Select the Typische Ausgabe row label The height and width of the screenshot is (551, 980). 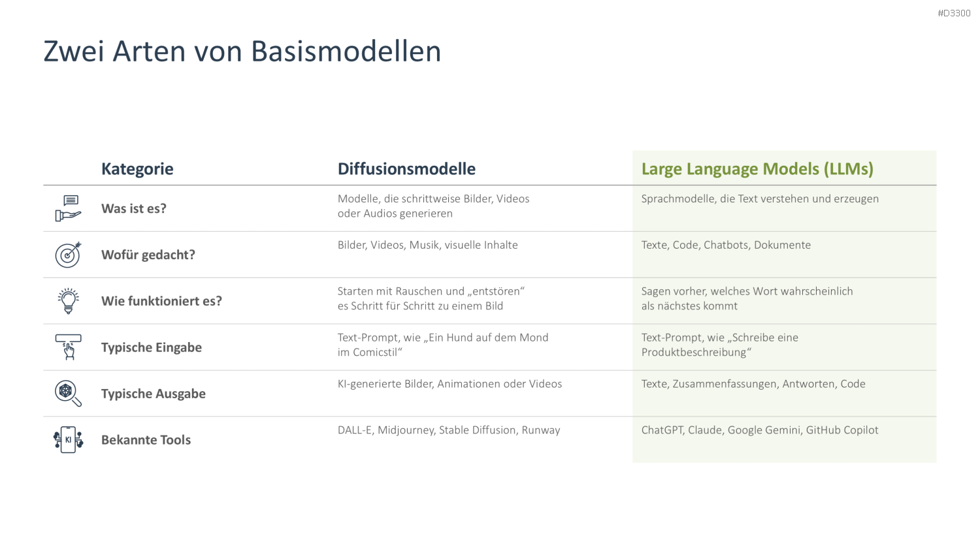pos(154,394)
